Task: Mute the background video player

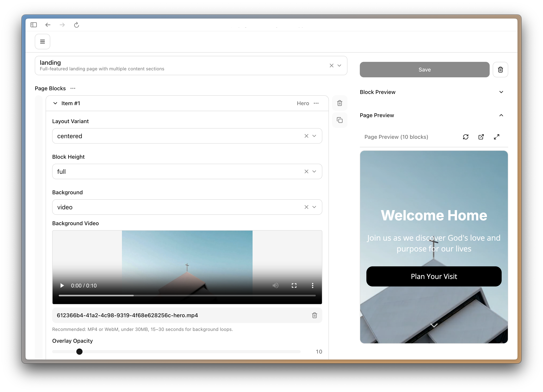Action: click(276, 285)
